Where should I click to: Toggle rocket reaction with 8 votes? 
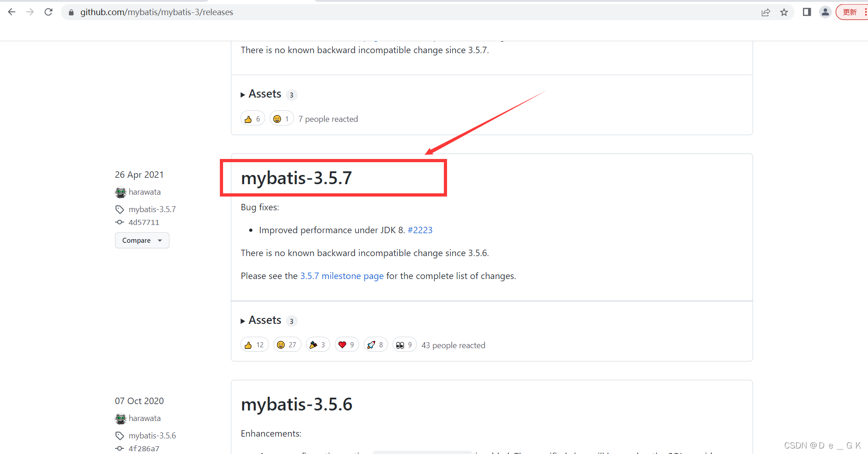point(376,345)
